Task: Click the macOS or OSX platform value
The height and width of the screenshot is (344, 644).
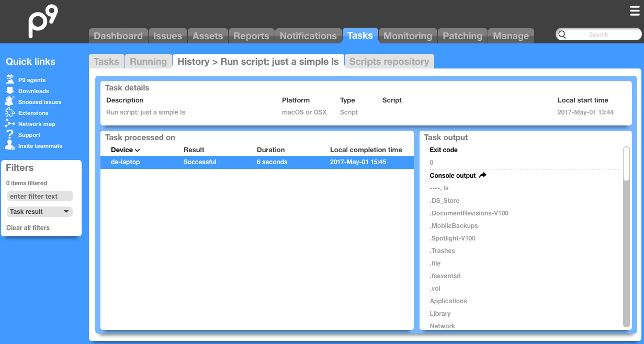Action: [x=304, y=112]
